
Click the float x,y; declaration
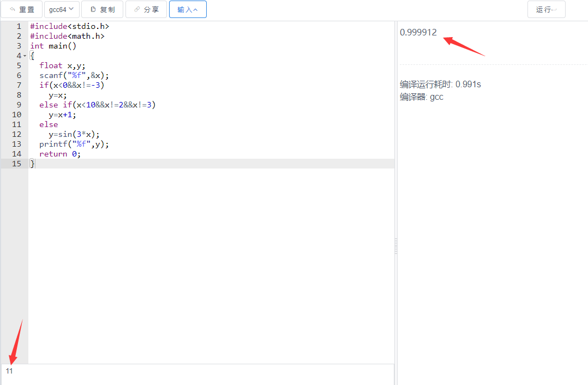[x=62, y=65]
